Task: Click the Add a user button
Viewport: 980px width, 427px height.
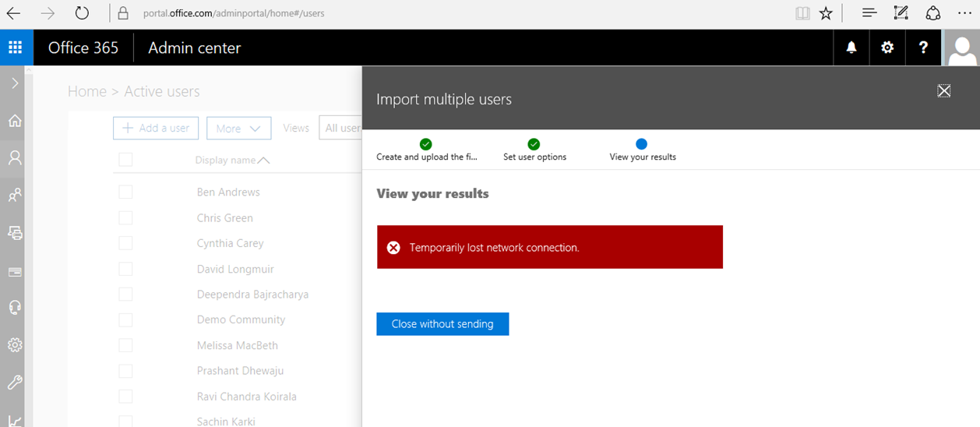Action: tap(156, 129)
